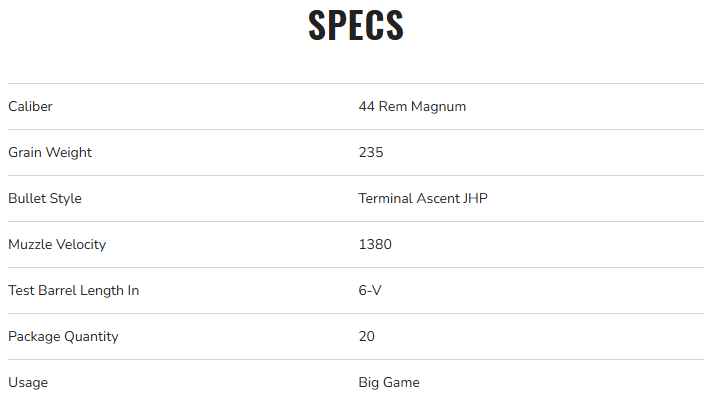The width and height of the screenshot is (711, 404).
Task: Click the muzzle velocity value 1380
Action: (375, 245)
